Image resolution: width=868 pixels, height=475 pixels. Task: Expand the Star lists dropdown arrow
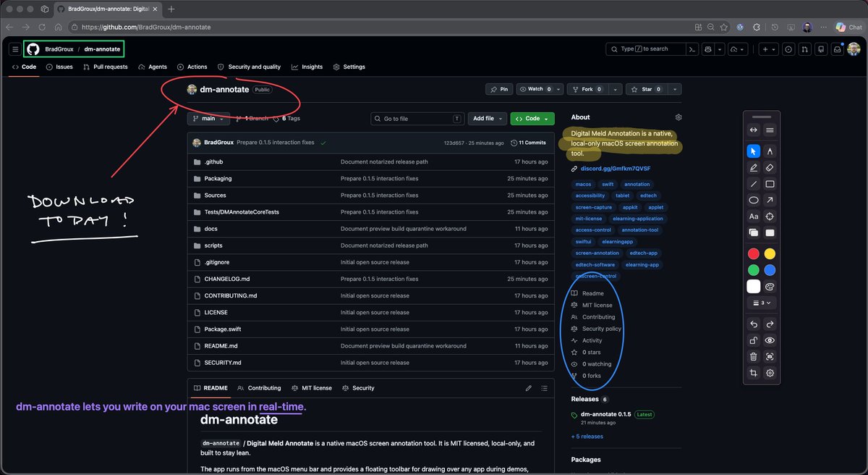coord(675,89)
